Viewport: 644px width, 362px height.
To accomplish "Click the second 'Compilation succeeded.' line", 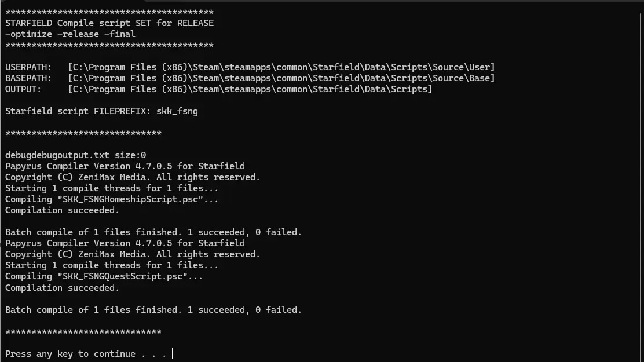I will click(x=62, y=288).
